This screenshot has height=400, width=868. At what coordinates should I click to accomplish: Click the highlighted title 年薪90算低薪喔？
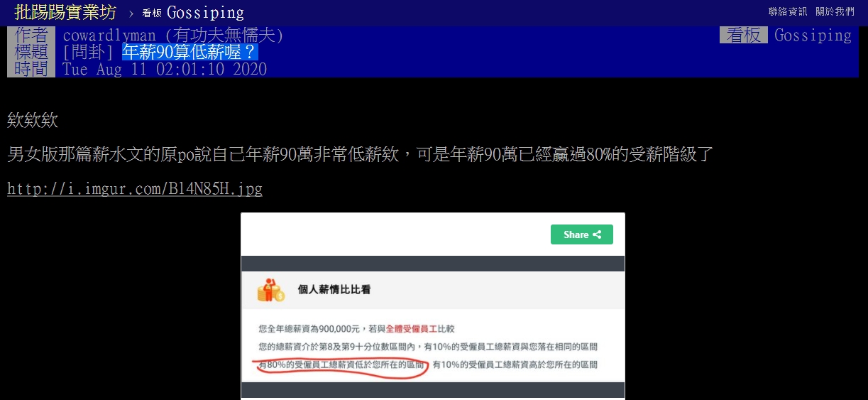click(189, 52)
